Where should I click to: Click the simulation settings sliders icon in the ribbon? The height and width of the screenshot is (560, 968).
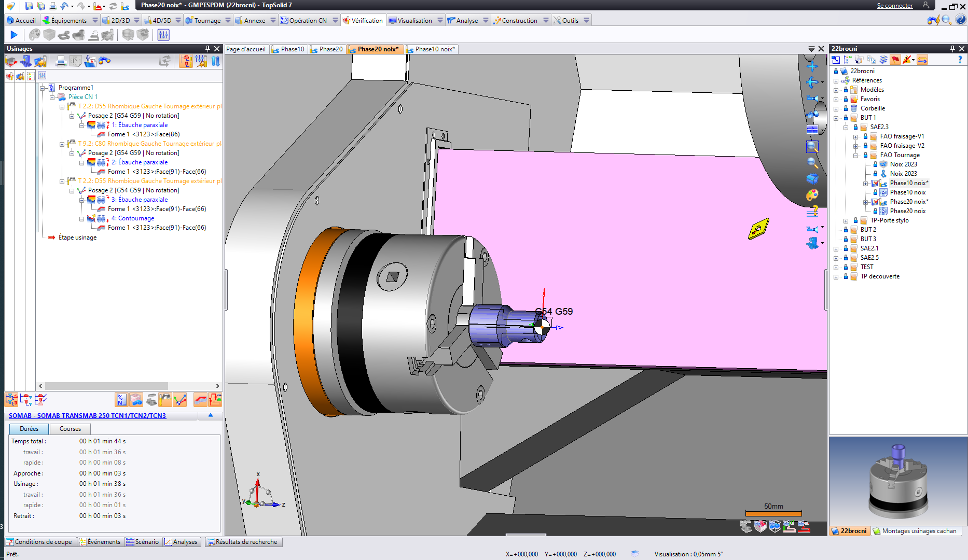click(163, 35)
